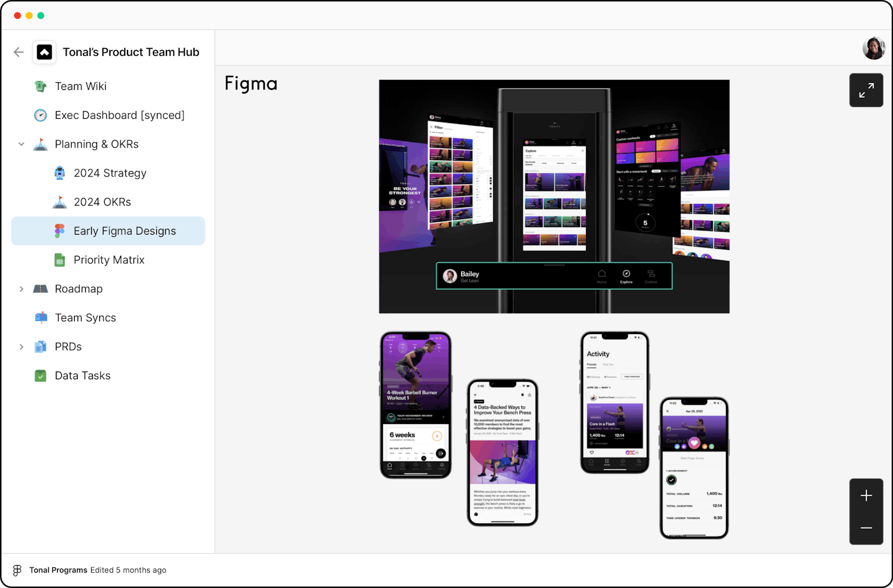Open Tonal Programs file link
Image resolution: width=893 pixels, height=588 pixels.
[58, 570]
